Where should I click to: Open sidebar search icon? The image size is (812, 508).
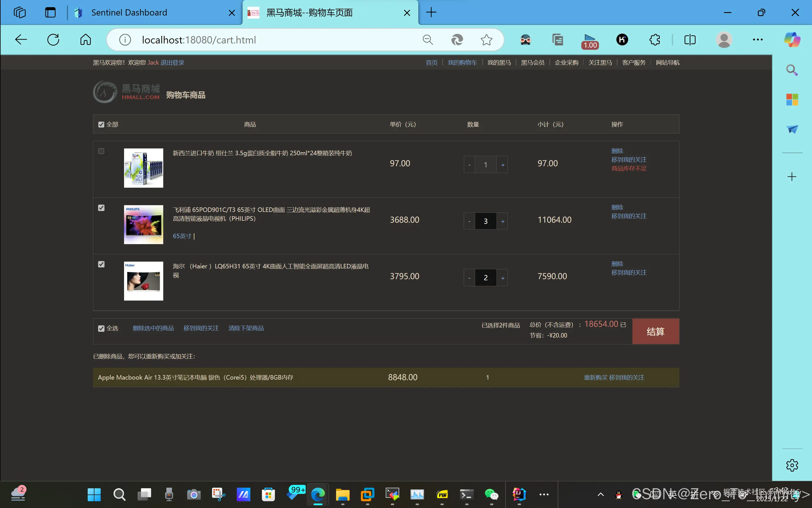click(792, 70)
